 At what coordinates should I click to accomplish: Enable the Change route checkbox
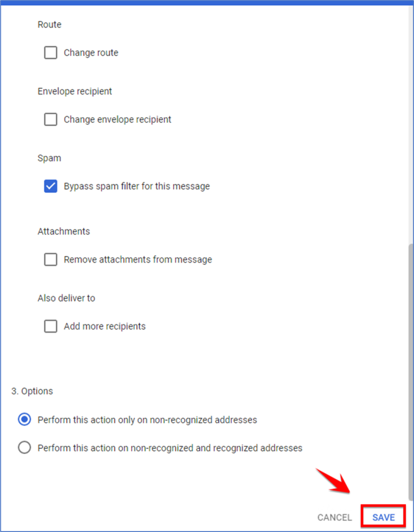pos(50,53)
